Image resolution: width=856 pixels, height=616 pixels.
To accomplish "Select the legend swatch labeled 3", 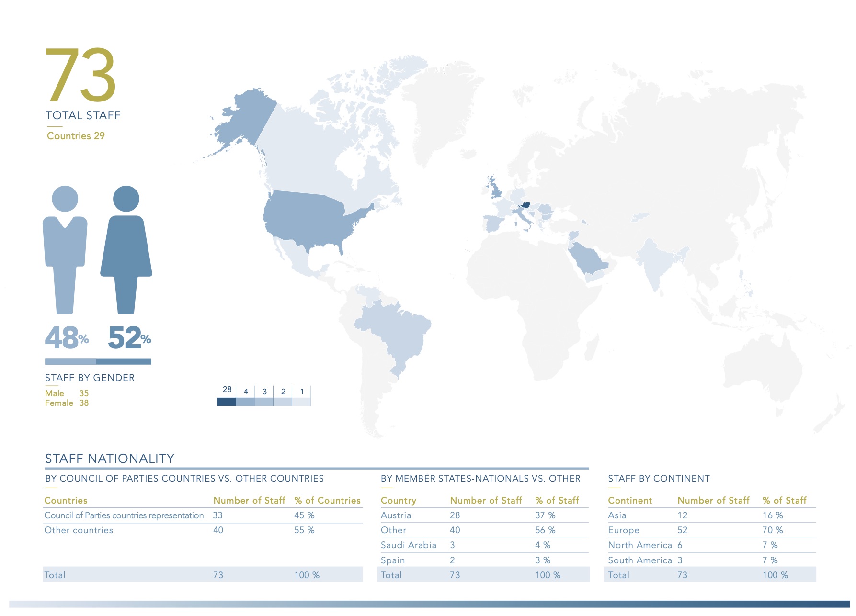I will 263,402.
